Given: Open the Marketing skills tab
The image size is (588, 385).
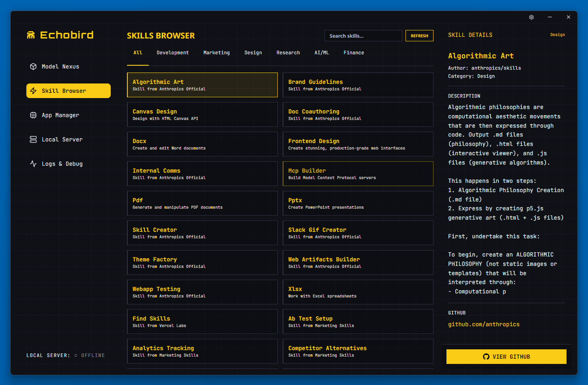Looking at the screenshot, I should click(216, 52).
